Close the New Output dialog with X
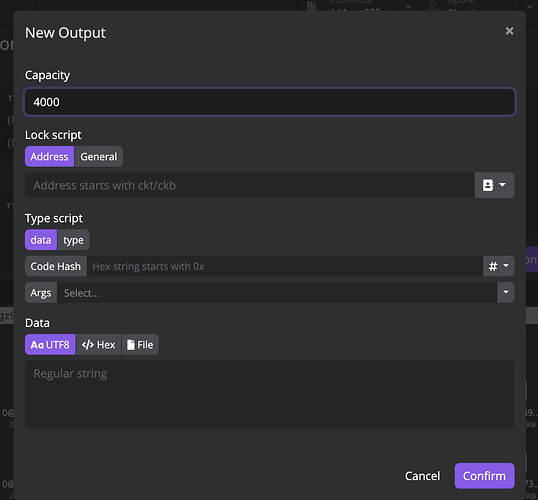538x500 pixels. point(509,31)
